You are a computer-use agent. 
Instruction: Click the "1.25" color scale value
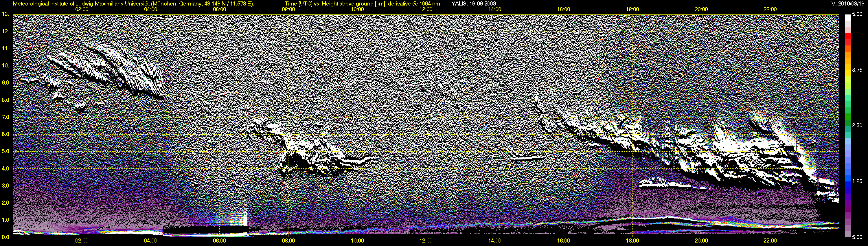pyautogui.click(x=857, y=181)
